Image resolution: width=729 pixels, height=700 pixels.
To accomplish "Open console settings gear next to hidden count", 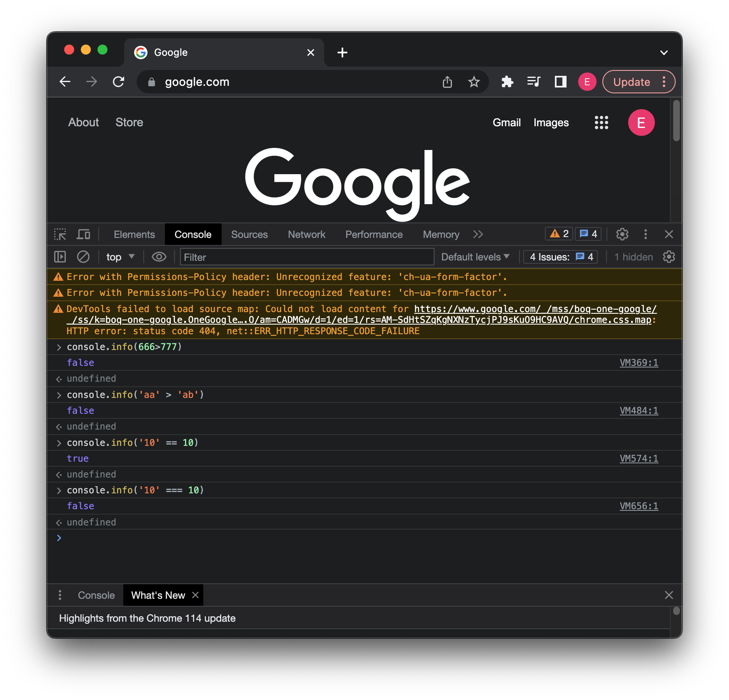I will point(669,257).
